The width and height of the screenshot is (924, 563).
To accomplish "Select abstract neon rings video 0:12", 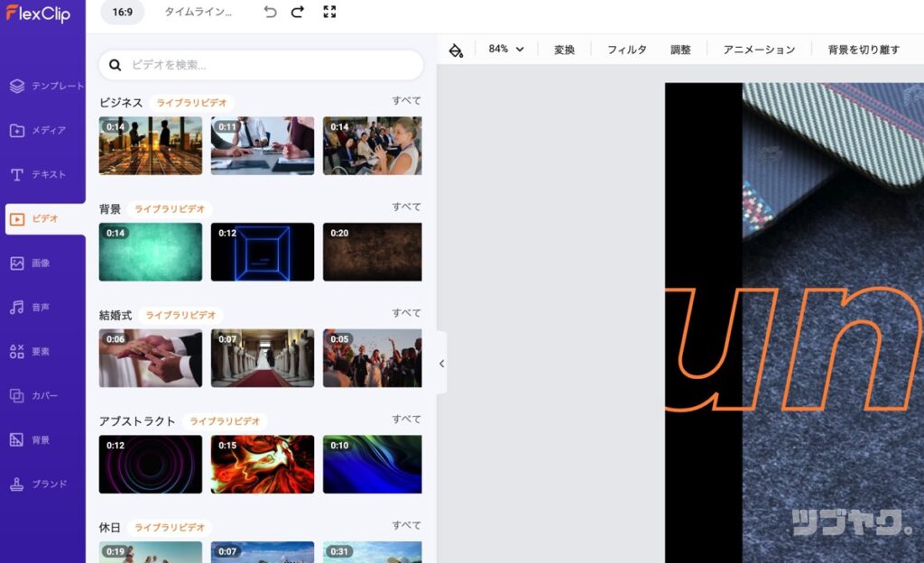I will point(151,464).
